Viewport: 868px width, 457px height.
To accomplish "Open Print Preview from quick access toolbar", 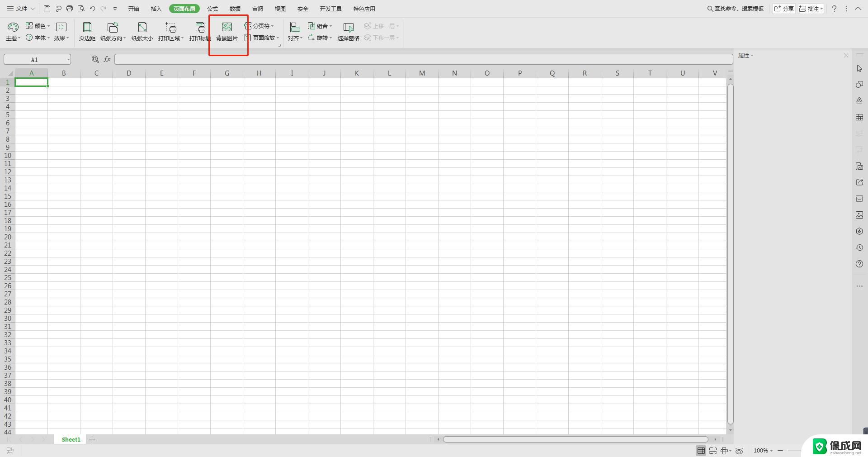I will tap(81, 9).
